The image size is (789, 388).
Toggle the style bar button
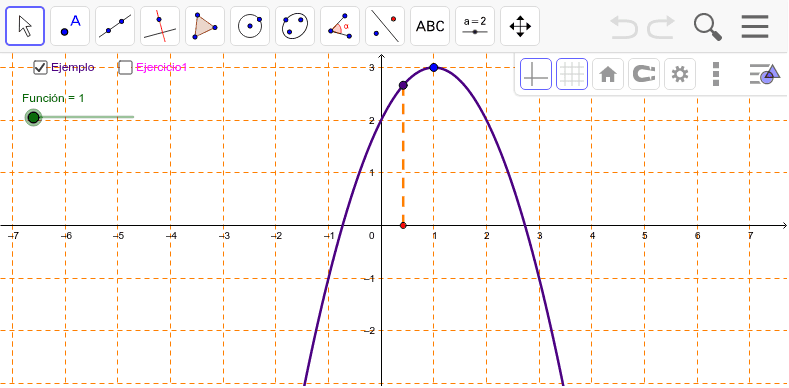point(765,74)
